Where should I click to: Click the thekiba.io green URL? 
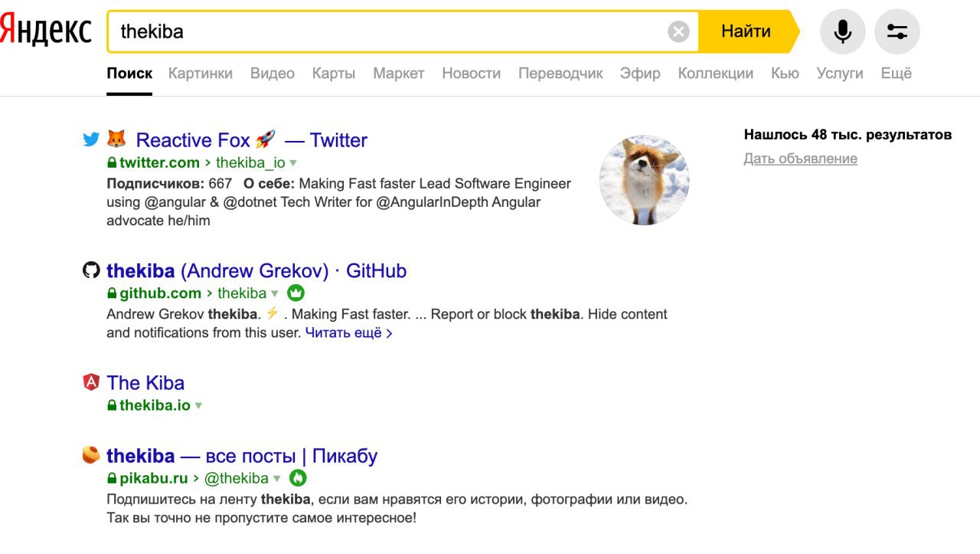coord(155,405)
